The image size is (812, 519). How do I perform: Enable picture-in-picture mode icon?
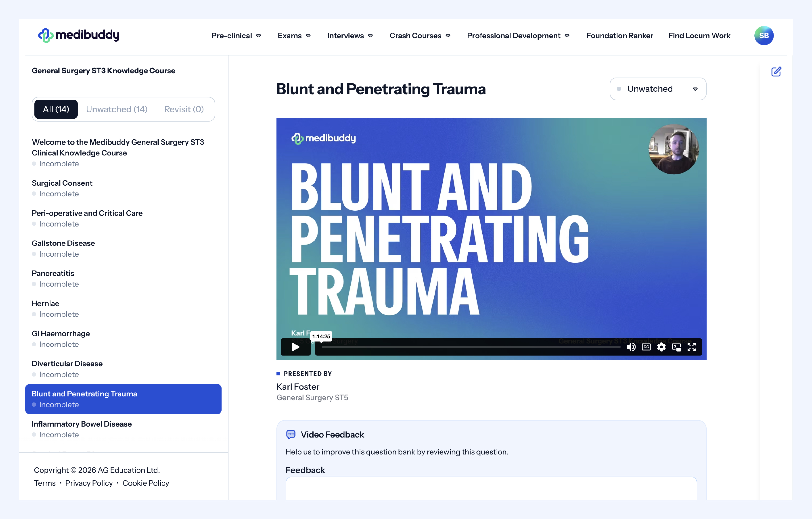coord(676,347)
